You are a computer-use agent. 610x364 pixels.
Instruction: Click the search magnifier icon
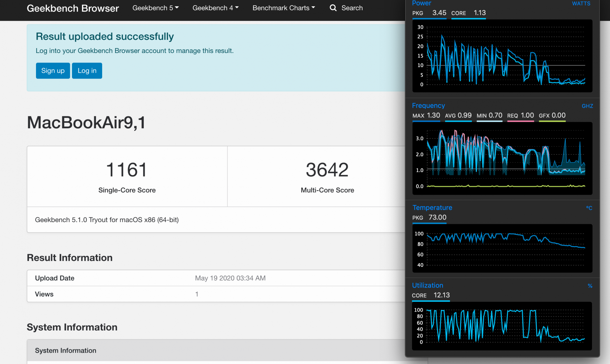(x=333, y=8)
